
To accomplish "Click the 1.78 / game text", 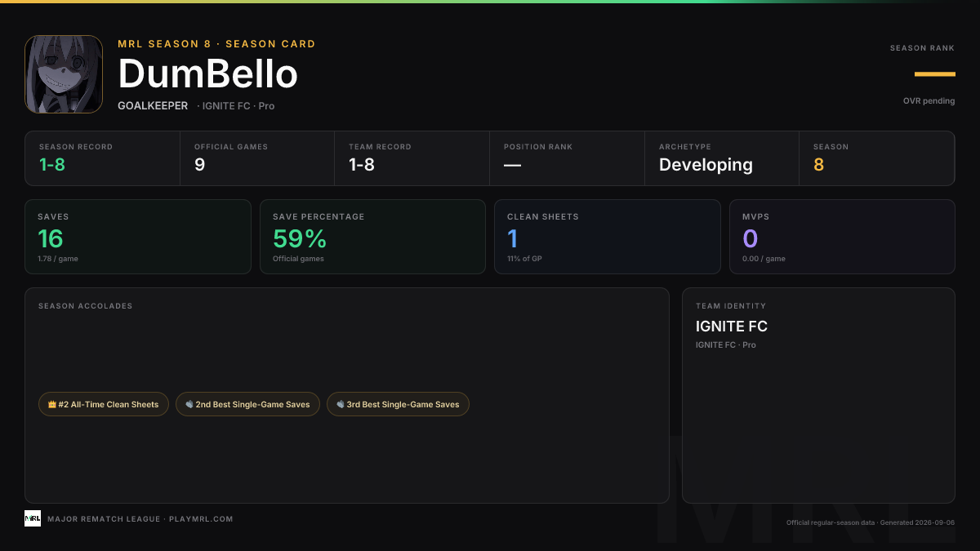I will 58,259.
